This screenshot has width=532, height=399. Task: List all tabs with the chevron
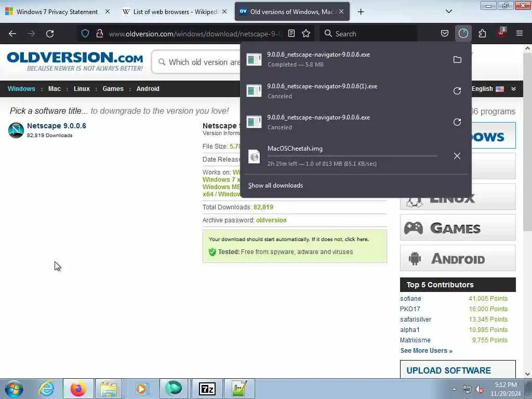448,11
